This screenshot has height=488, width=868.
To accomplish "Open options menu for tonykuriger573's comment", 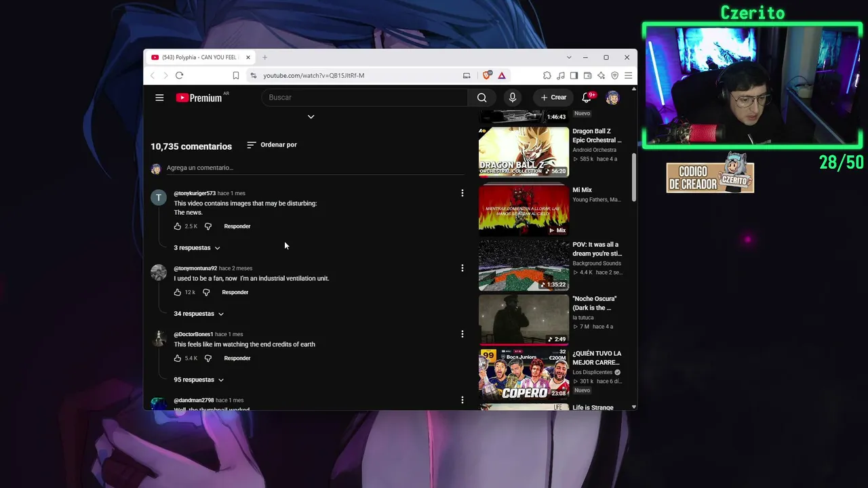I will point(462,193).
